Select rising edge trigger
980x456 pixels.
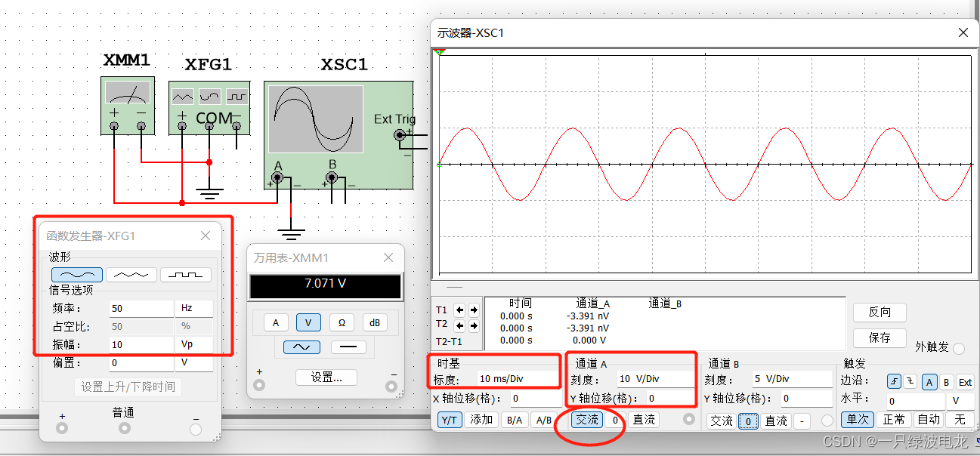click(895, 381)
